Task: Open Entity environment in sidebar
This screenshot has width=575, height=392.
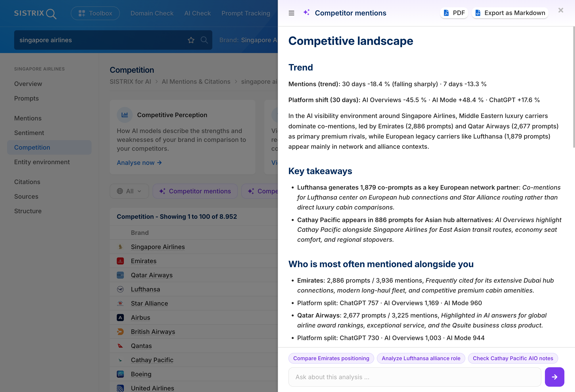Action: click(42, 162)
